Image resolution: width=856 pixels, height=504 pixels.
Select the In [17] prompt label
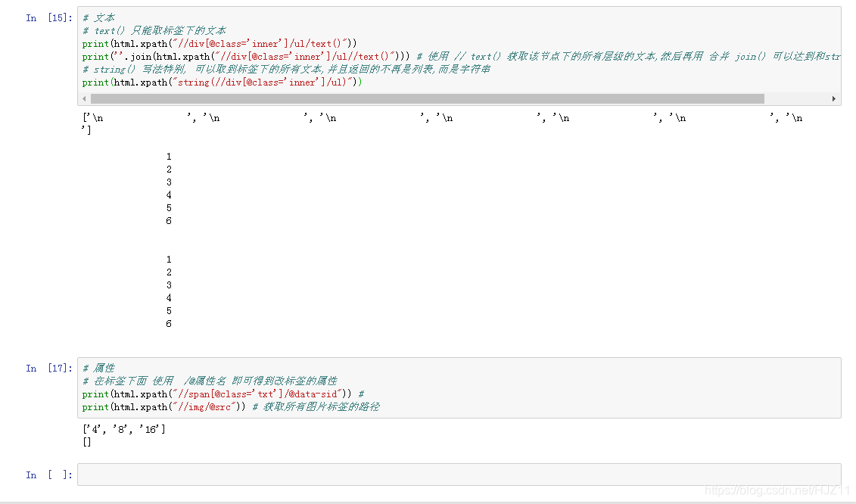tap(49, 369)
